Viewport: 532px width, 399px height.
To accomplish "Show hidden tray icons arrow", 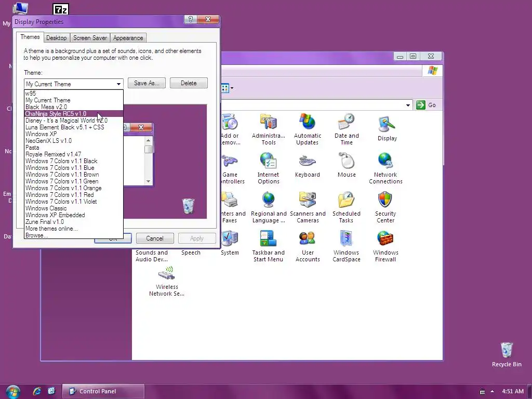I will (493, 392).
